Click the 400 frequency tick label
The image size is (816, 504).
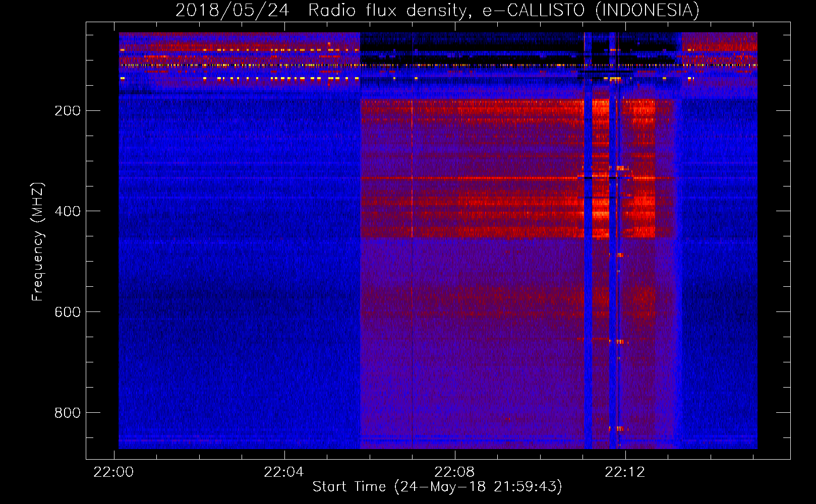tap(68, 211)
